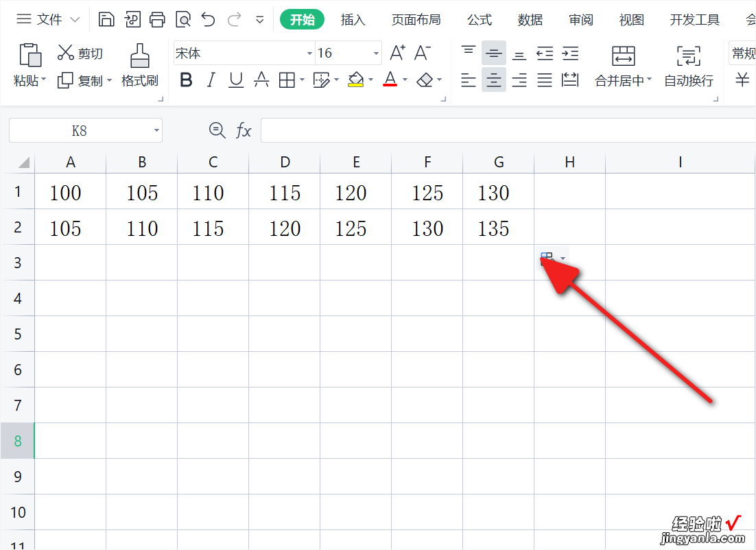Click the eraser clear-format icon
This screenshot has width=756, height=550.
pos(424,80)
